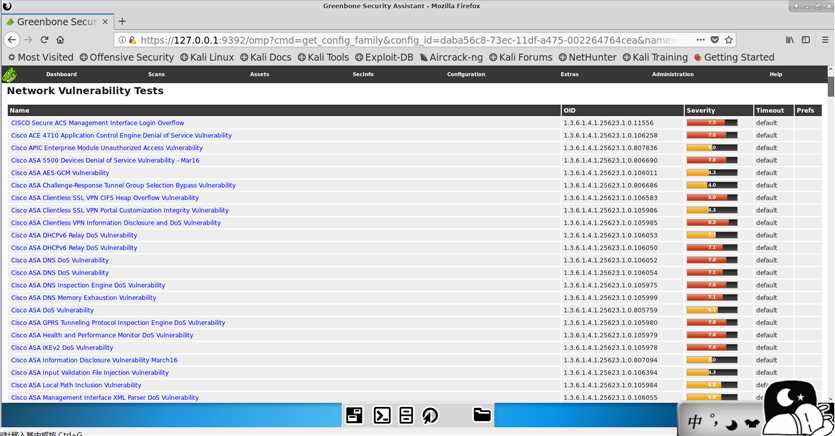Open Cisco APIC Enterprise Module Unauthorized Access link
This screenshot has height=436, width=835.
coord(107,148)
